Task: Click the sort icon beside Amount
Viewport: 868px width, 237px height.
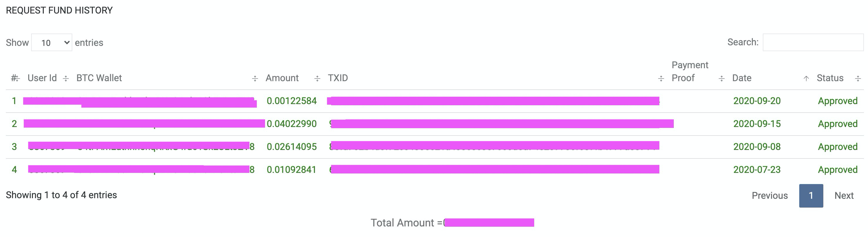Action: click(317, 79)
